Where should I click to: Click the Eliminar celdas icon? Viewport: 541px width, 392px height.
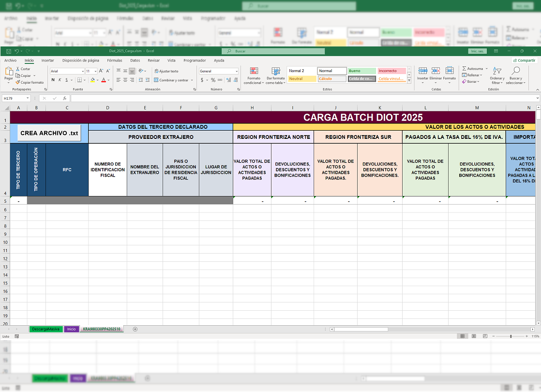coord(436,74)
